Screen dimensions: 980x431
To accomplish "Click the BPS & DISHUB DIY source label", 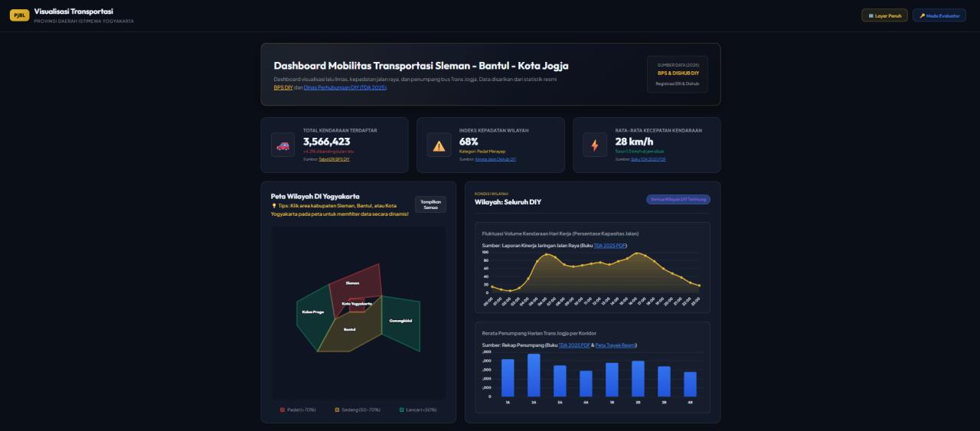I will point(678,73).
